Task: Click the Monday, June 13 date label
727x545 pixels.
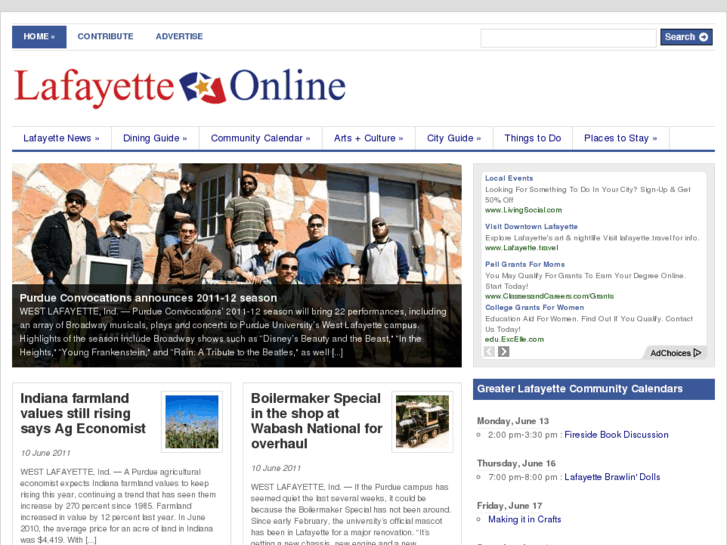Action: 513,421
